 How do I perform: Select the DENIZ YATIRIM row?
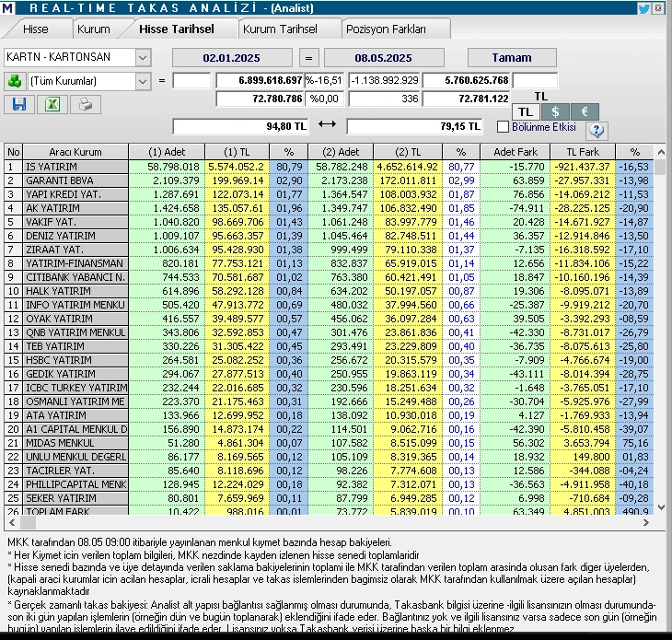pos(329,236)
